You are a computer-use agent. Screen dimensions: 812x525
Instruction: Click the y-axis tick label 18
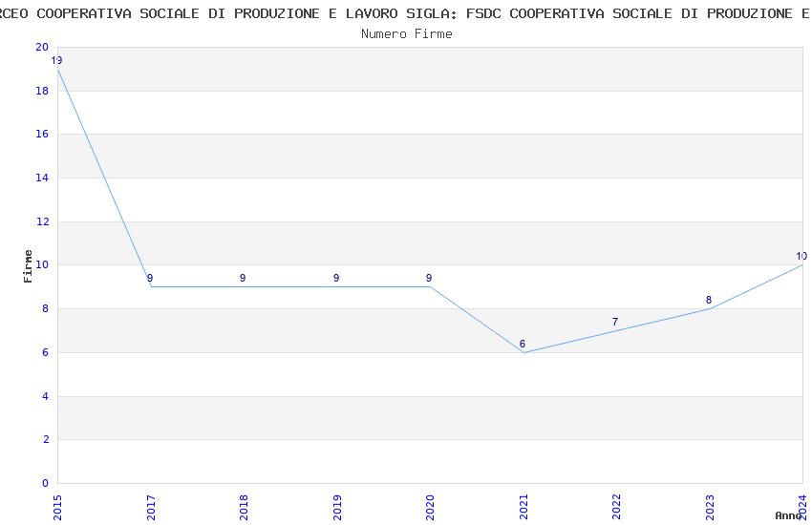42,91
